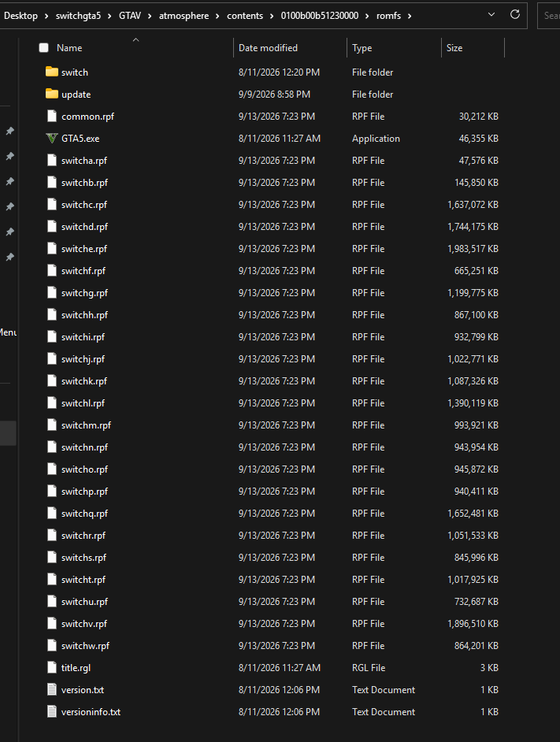This screenshot has width=560, height=742.
Task: Click the 1,983,517 KB size value
Action: coord(473,248)
